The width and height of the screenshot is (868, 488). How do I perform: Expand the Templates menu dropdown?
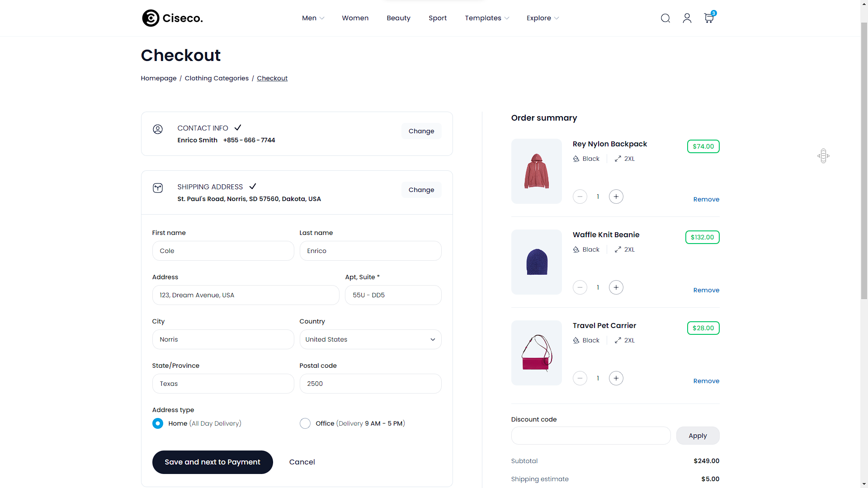(487, 18)
